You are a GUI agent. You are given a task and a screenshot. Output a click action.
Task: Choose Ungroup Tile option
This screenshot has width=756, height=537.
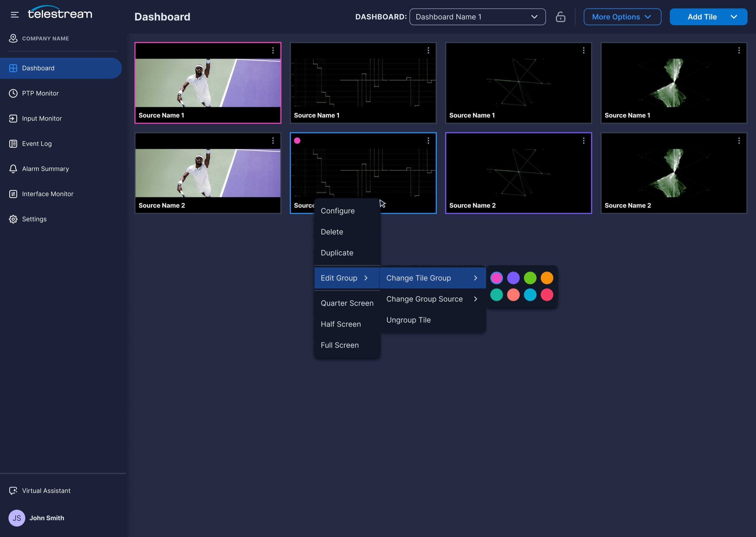pyautogui.click(x=433, y=320)
